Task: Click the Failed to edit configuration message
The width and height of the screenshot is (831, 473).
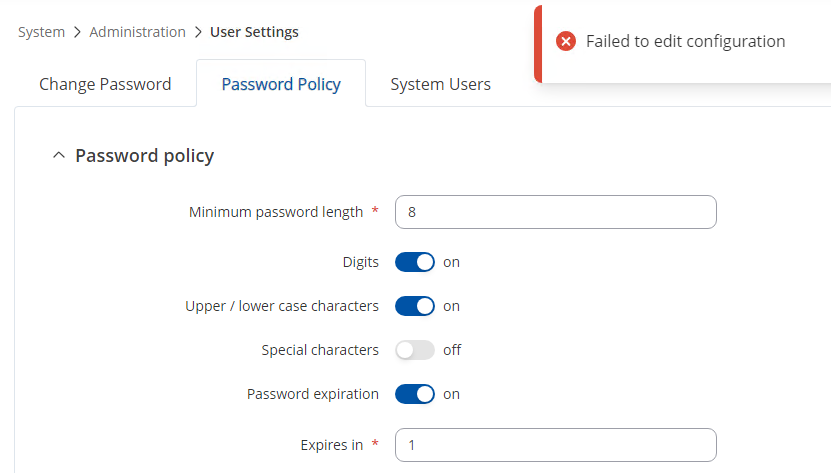Action: tap(685, 41)
